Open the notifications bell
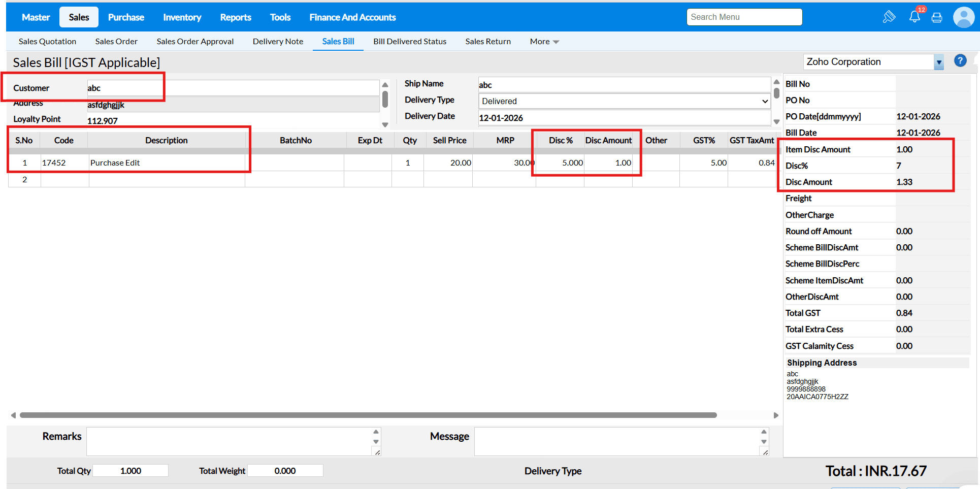980x489 pixels. tap(914, 17)
